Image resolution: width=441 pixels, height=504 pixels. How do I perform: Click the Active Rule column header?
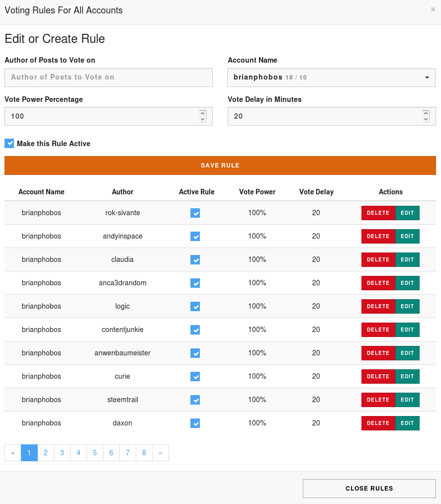click(x=197, y=192)
